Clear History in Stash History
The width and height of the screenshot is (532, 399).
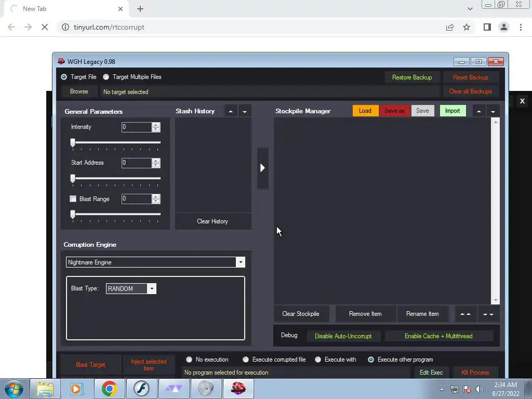point(212,221)
